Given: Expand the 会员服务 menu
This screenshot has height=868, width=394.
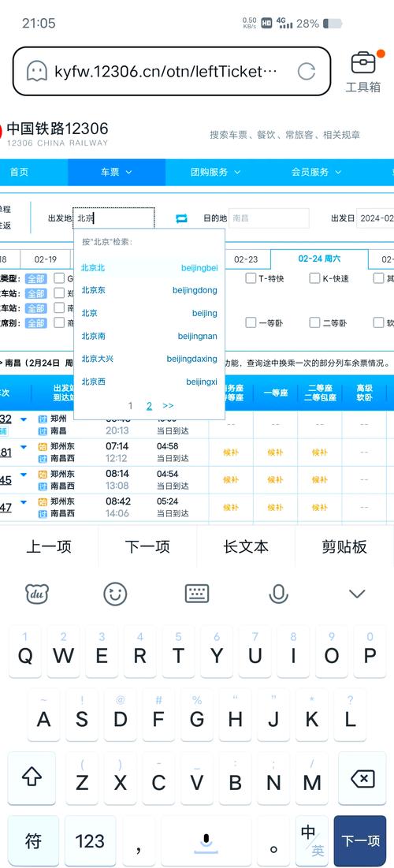Looking at the screenshot, I should pos(317,172).
